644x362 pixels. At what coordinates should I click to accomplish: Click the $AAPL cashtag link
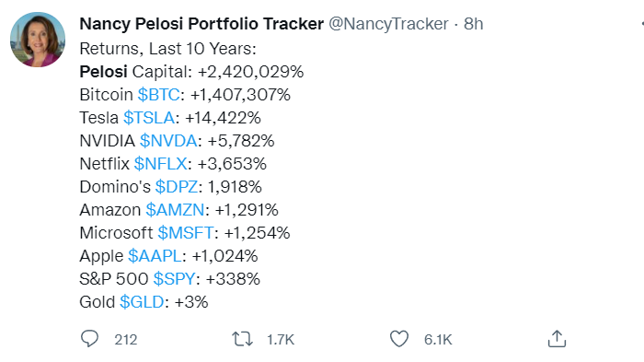pyautogui.click(x=155, y=256)
